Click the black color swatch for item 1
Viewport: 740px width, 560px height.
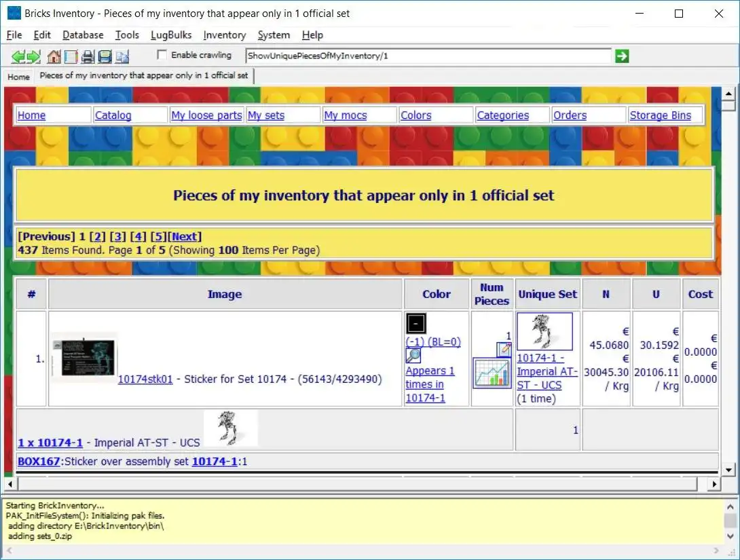click(x=415, y=323)
